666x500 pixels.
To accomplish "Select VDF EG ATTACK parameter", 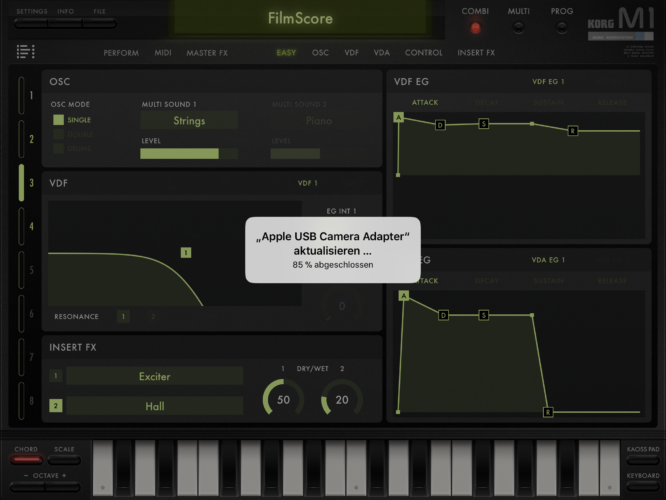I will (x=425, y=102).
